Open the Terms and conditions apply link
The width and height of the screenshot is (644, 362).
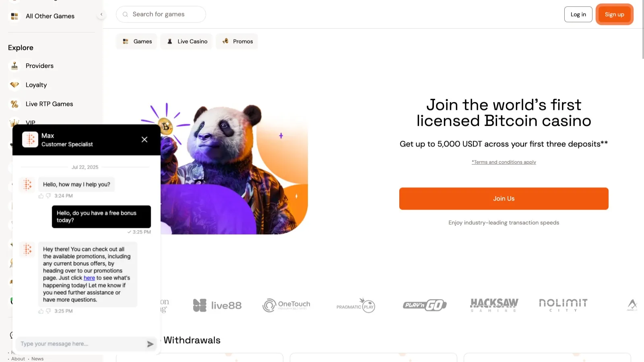[504, 162]
